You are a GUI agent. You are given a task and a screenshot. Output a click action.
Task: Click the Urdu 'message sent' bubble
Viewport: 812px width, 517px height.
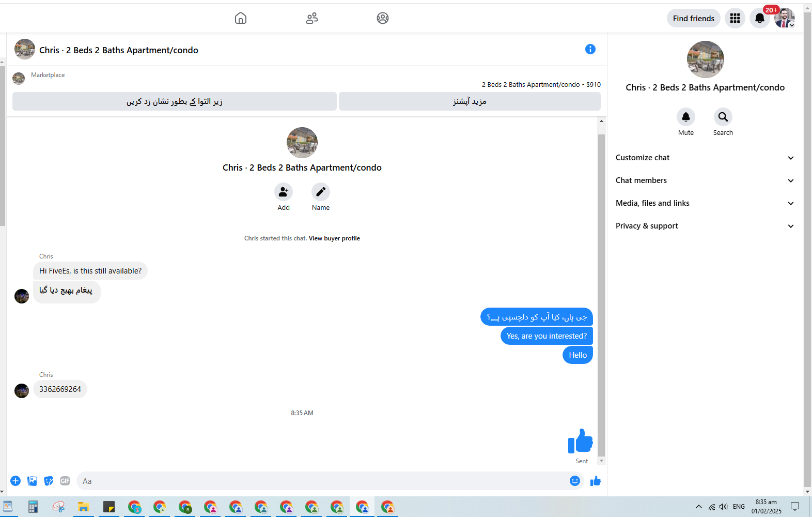67,292
